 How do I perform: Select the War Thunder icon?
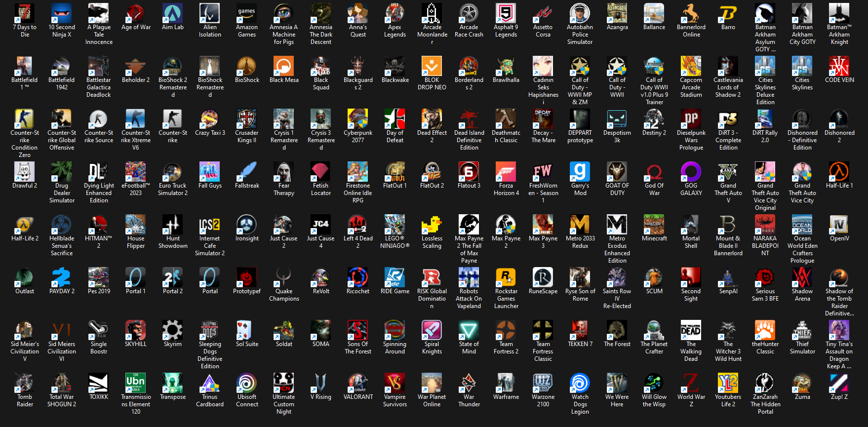point(469,383)
